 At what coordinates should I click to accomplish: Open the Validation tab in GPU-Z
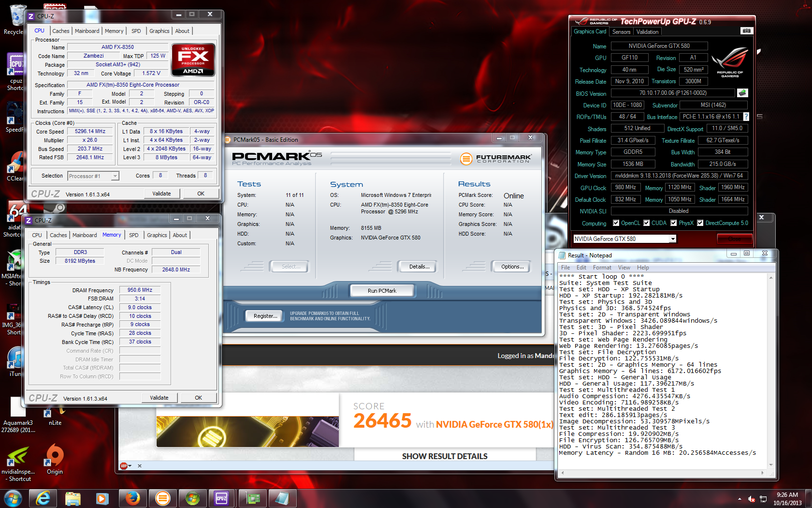click(647, 32)
